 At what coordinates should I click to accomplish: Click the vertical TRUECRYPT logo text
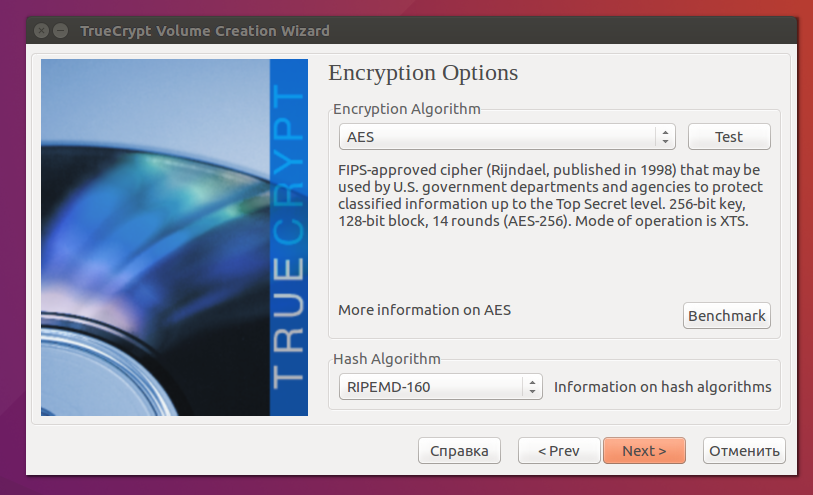287,240
